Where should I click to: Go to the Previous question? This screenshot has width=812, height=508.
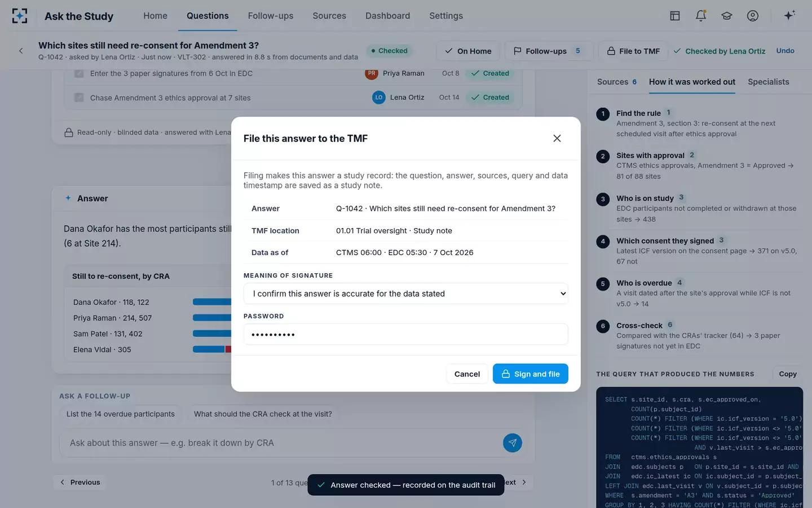80,482
